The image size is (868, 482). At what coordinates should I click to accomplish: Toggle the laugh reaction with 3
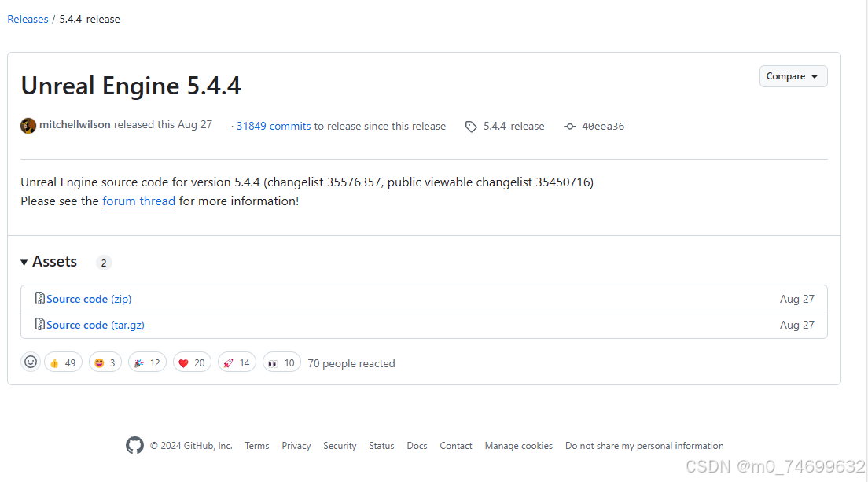[105, 363]
